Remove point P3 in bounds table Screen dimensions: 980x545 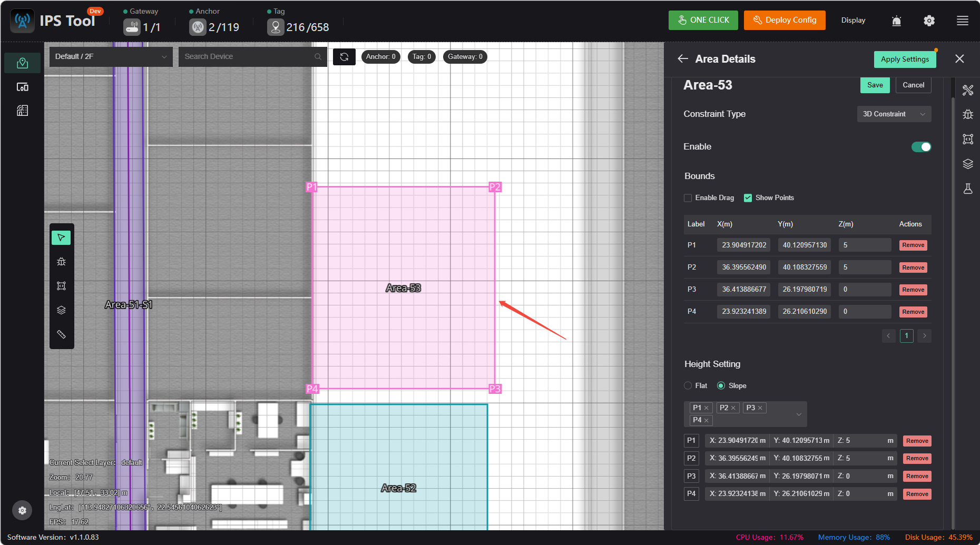(x=913, y=290)
